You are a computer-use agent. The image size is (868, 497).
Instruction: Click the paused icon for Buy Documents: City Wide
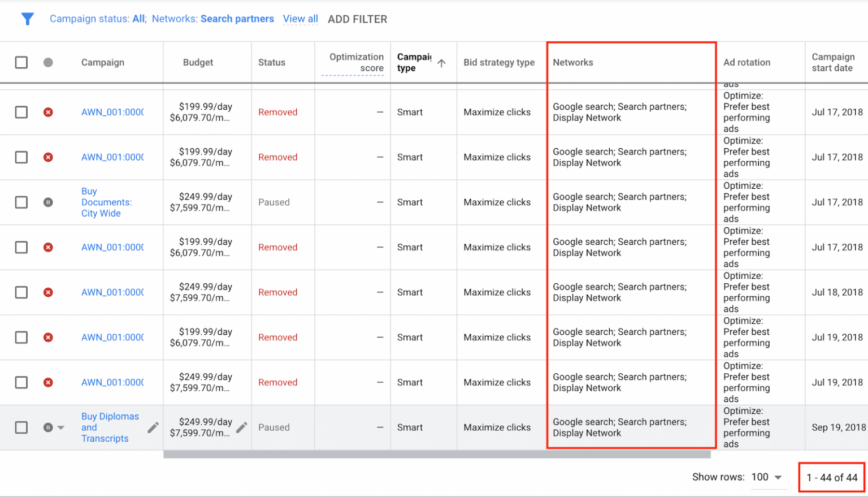48,202
